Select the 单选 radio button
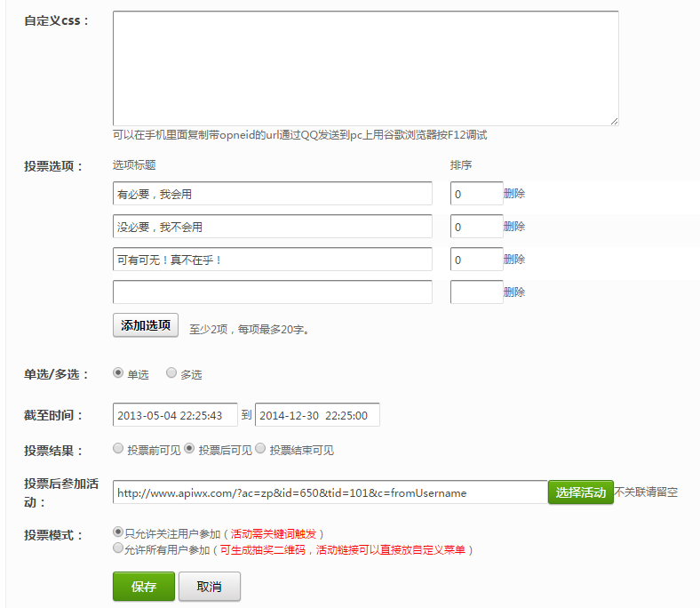The height and width of the screenshot is (608, 700). click(118, 374)
